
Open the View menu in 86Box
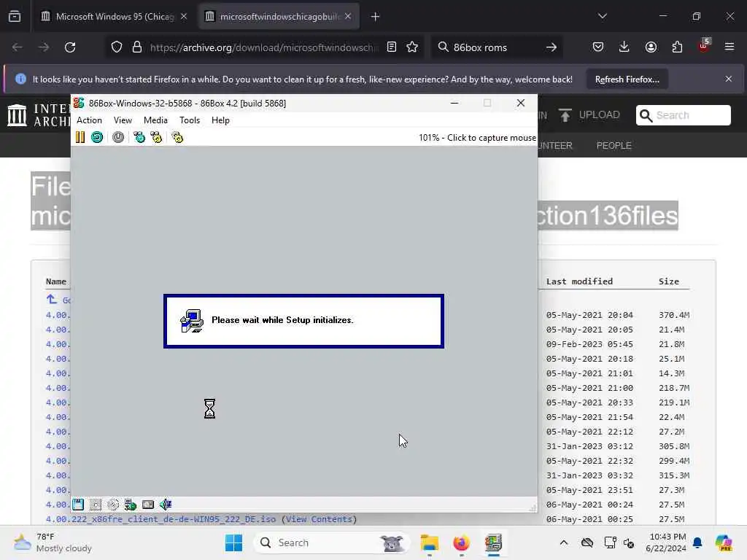click(123, 120)
